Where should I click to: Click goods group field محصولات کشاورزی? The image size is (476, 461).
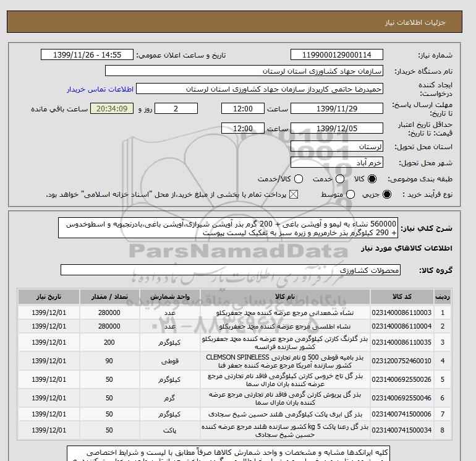231,270
